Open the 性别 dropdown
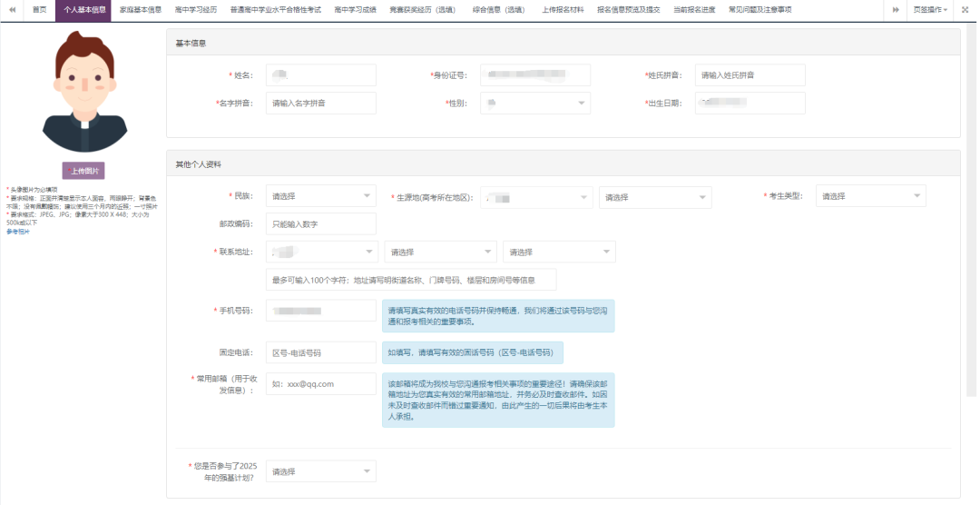 click(535, 104)
